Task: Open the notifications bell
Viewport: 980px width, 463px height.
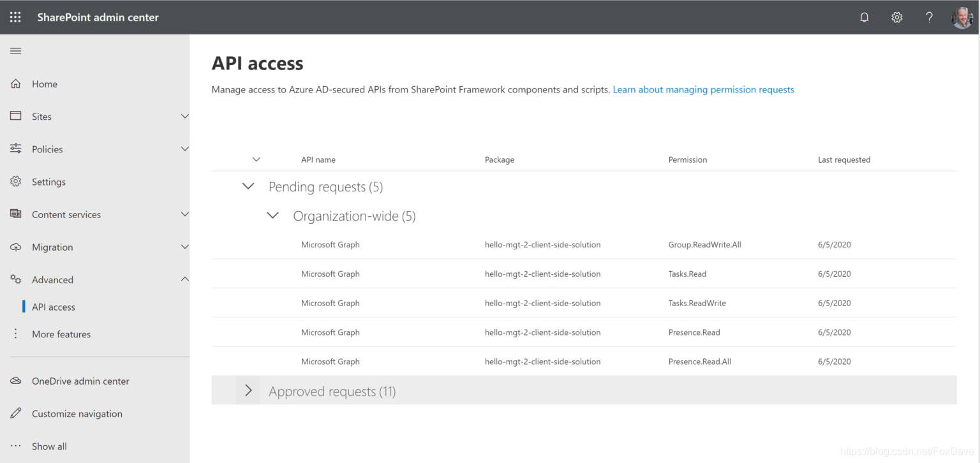Action: [x=865, y=17]
